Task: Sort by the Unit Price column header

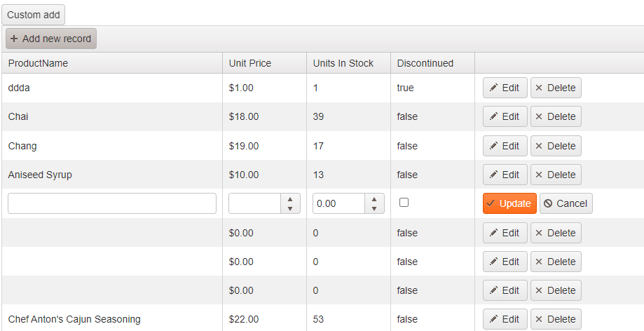Action: pyautogui.click(x=250, y=63)
